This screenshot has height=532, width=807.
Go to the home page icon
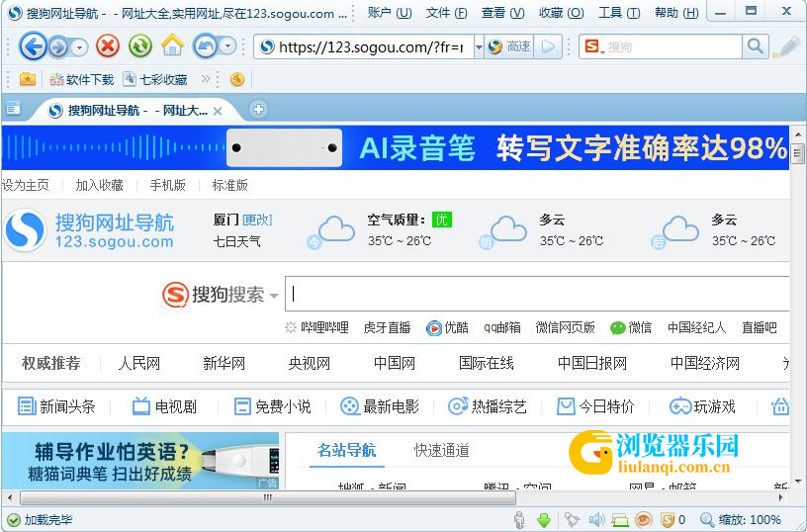tap(172, 45)
